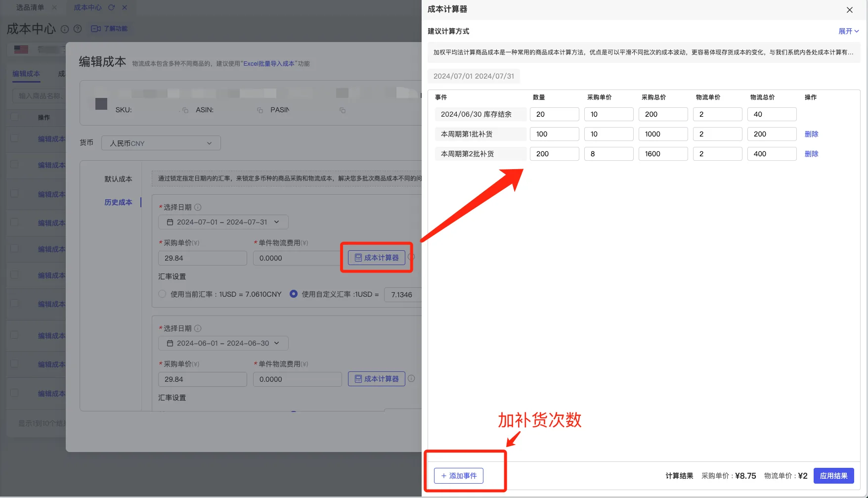Open the 成本计算器 button for June period

(377, 379)
